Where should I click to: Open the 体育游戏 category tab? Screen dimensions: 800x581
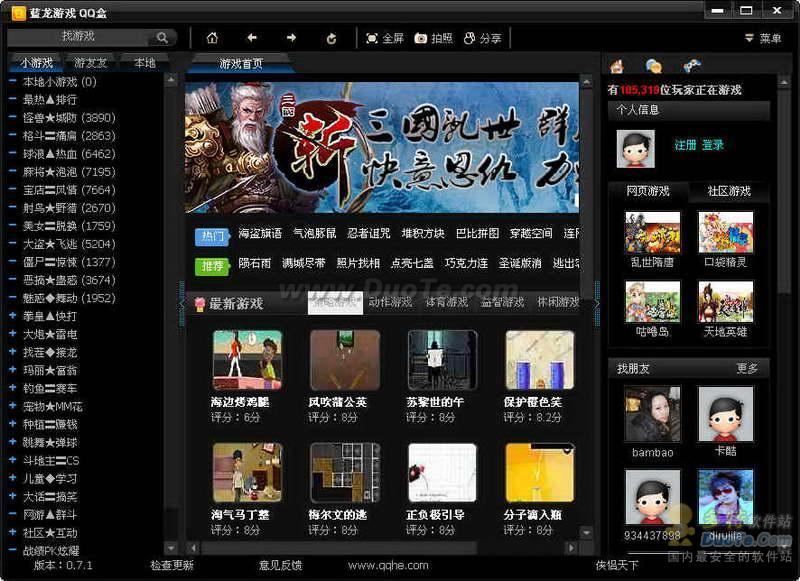coord(446,302)
